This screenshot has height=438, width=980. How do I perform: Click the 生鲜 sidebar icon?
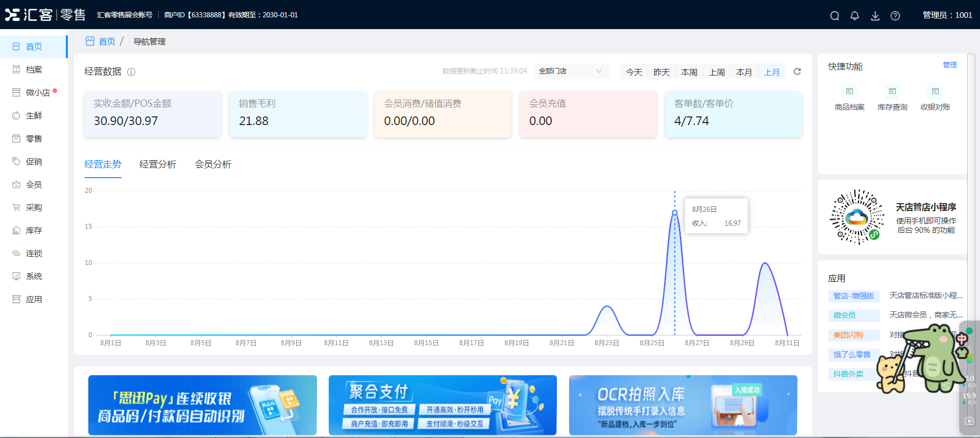(16, 115)
